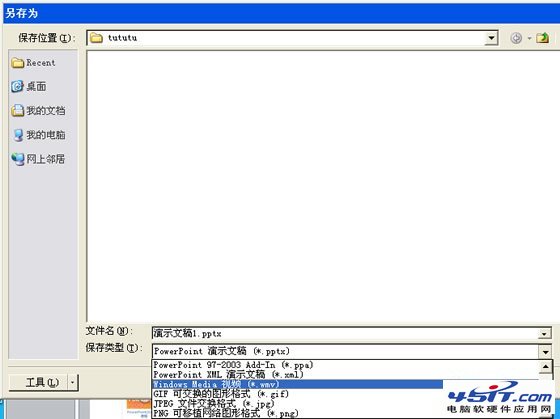
Task: Collapse the 保存类型 file type dropdown
Action: point(545,352)
